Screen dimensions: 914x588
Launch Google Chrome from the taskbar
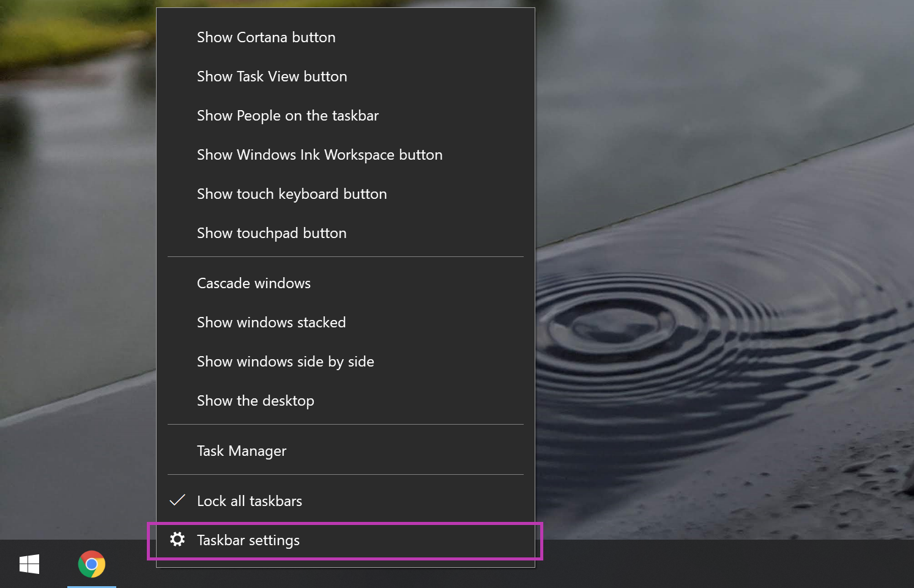tap(91, 564)
